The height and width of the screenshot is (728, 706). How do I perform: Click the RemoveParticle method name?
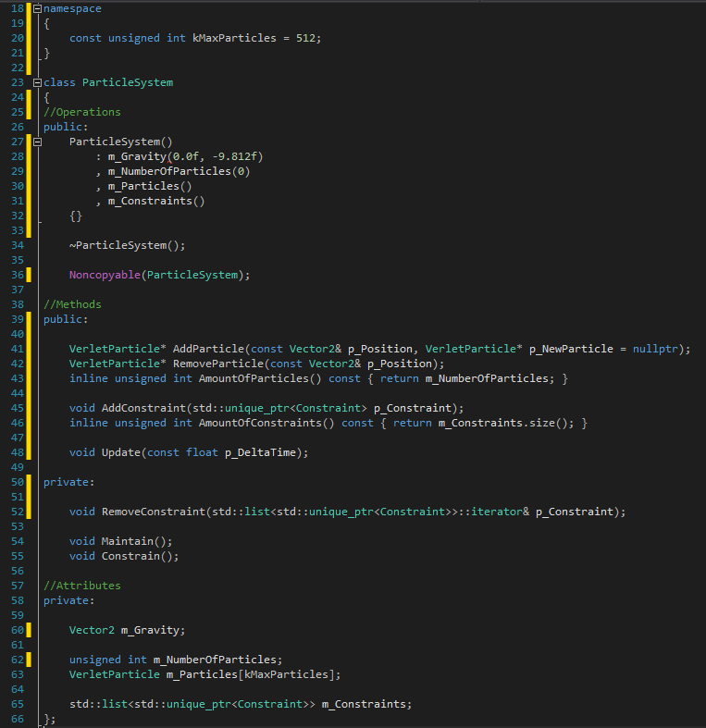(x=218, y=364)
